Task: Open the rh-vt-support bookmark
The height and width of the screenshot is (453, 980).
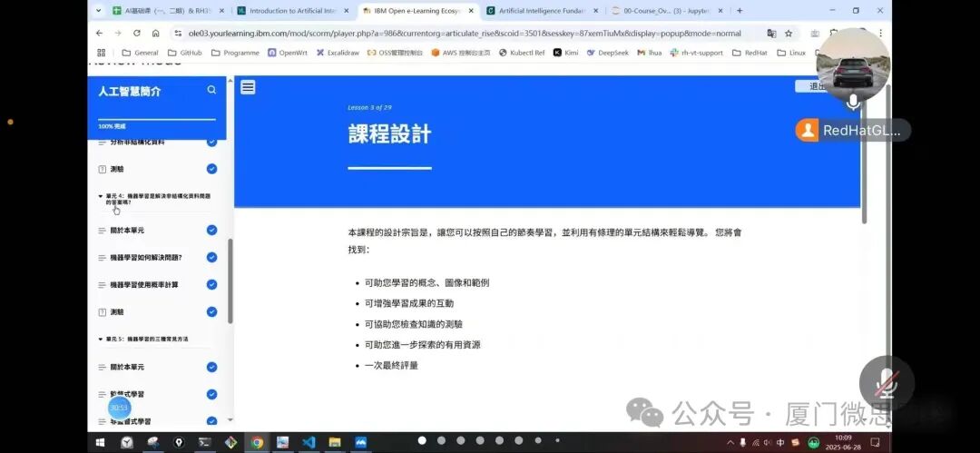Action: 696,53
